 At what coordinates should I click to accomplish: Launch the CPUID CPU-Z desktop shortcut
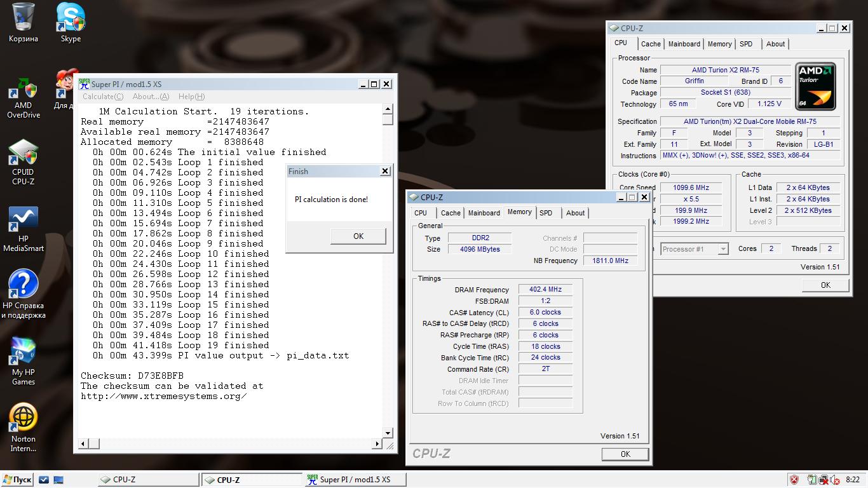23,163
